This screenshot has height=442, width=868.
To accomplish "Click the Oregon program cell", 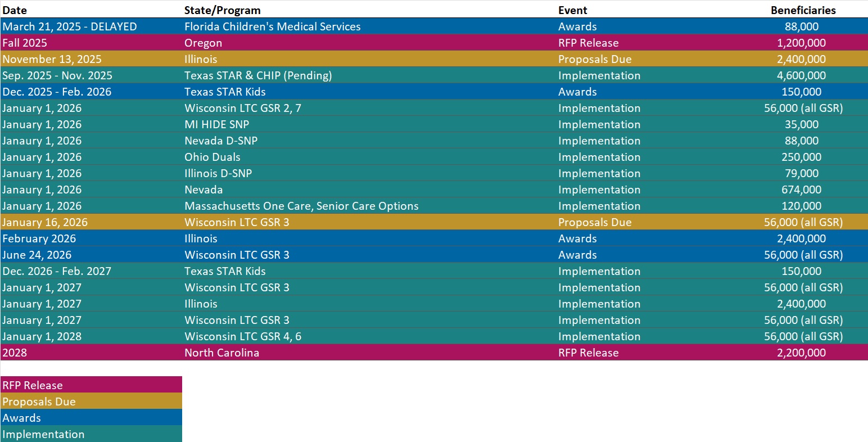I will pyautogui.click(x=203, y=43).
